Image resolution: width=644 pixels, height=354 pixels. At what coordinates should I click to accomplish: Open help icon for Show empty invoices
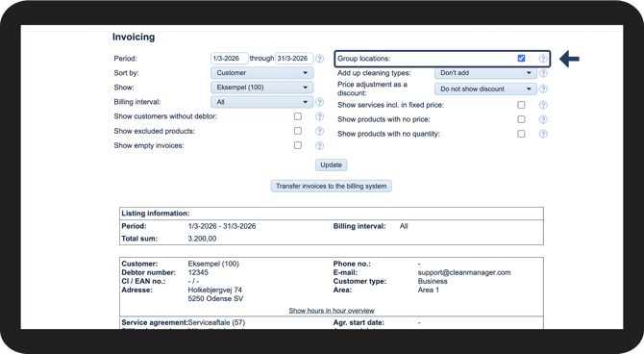pos(319,145)
